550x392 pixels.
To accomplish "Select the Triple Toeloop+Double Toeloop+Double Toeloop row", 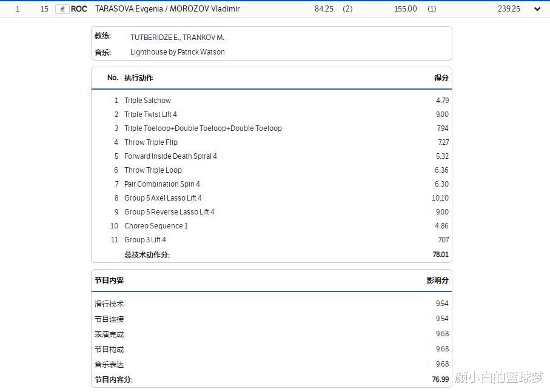I will 272,128.
